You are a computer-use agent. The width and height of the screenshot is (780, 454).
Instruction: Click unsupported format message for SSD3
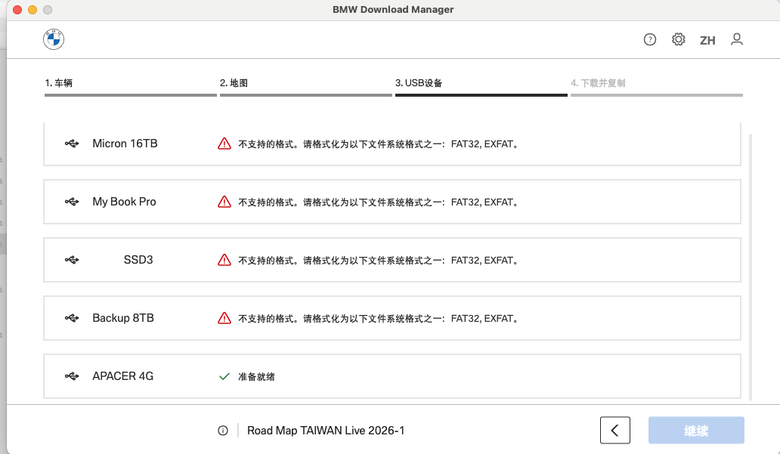pos(379,261)
